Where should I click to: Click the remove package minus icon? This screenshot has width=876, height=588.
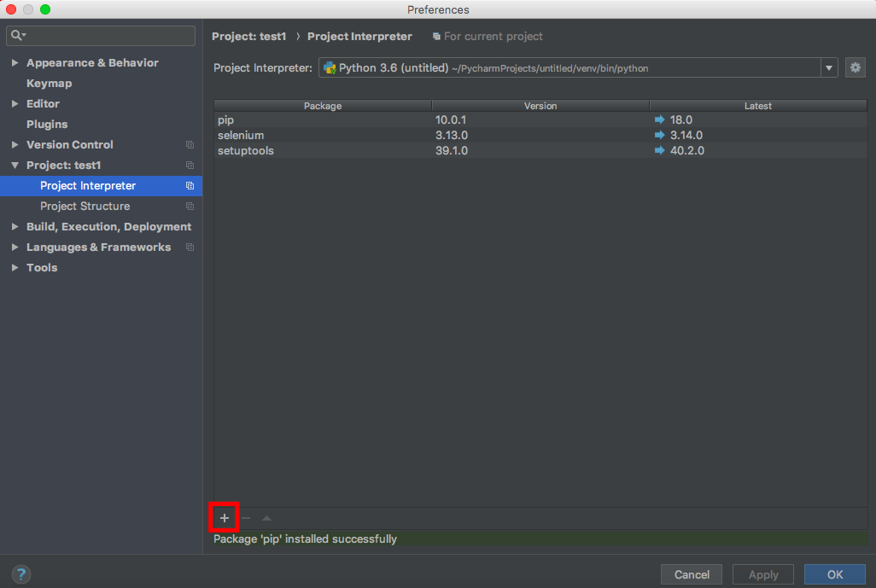[245, 517]
